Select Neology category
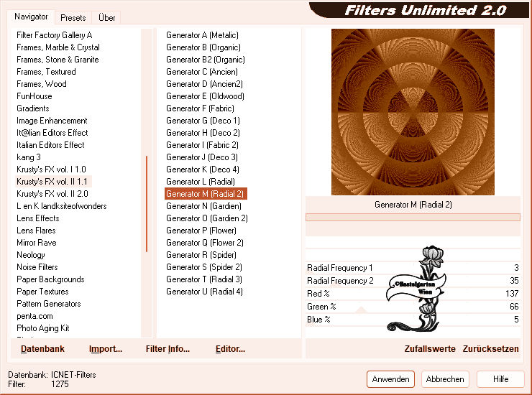The width and height of the screenshot is (532, 395). [x=30, y=255]
